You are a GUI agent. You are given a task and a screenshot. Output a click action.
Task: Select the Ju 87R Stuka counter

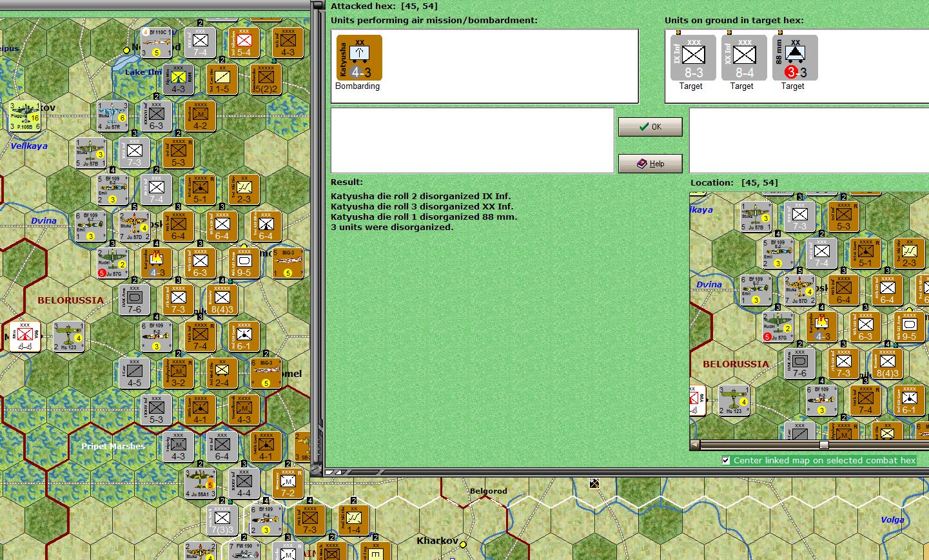[113, 116]
